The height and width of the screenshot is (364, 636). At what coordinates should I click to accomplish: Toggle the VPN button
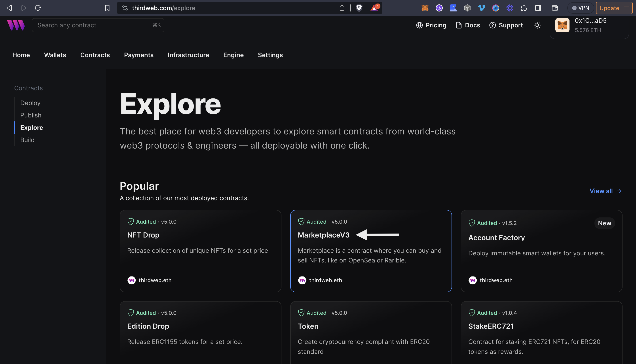tap(581, 8)
